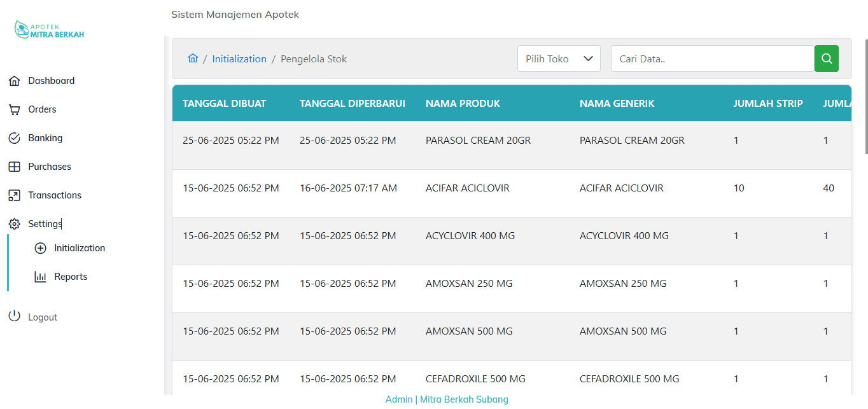Collapse the Settings submenu
This screenshot has height=409, width=868.
pyautogui.click(x=45, y=224)
